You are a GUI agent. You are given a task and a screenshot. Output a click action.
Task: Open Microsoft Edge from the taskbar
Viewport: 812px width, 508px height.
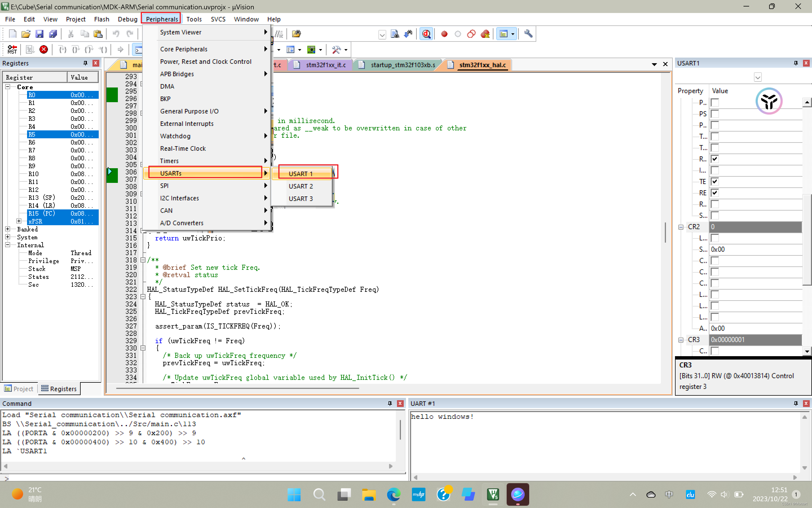point(393,494)
